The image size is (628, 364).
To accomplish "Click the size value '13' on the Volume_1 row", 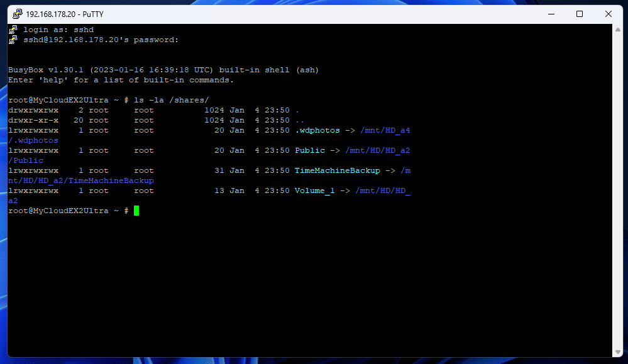I will 219,190.
